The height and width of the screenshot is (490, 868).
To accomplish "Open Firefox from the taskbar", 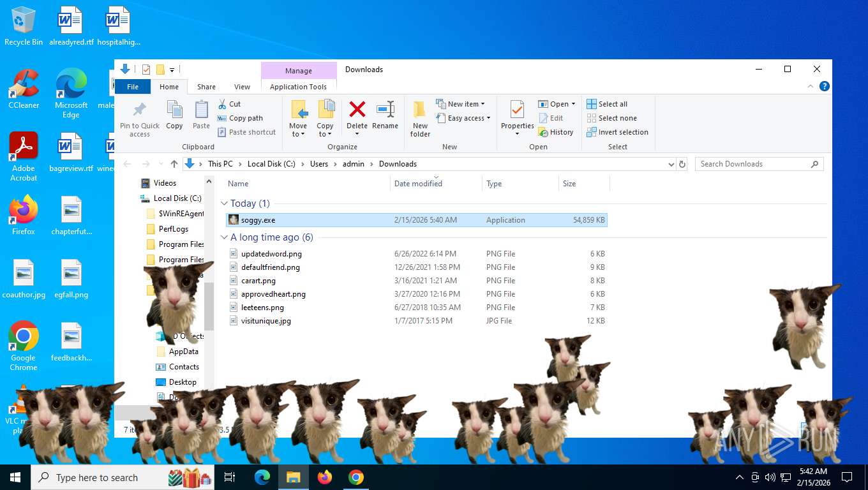I will tap(325, 477).
